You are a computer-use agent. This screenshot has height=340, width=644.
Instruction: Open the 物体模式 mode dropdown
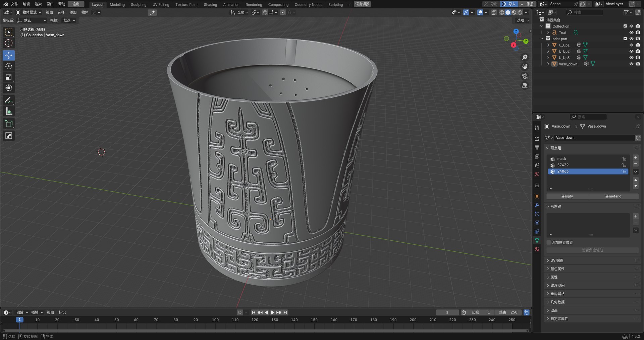coord(29,12)
